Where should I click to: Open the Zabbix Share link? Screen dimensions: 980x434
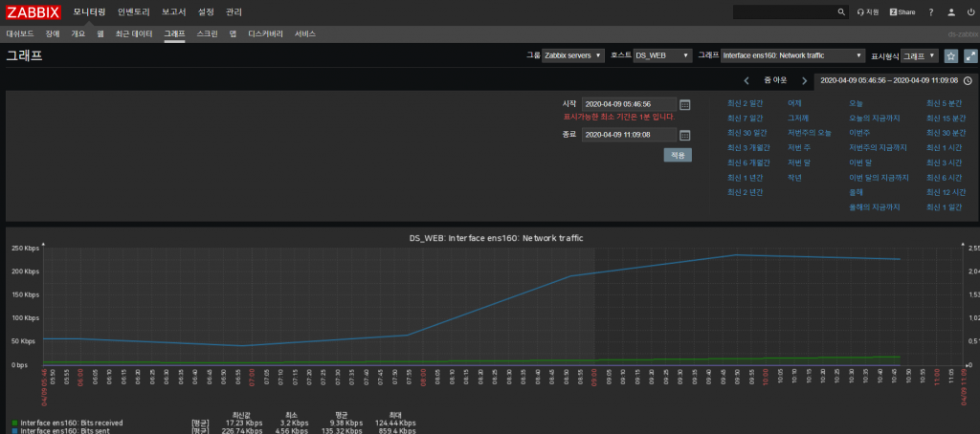[x=902, y=11]
